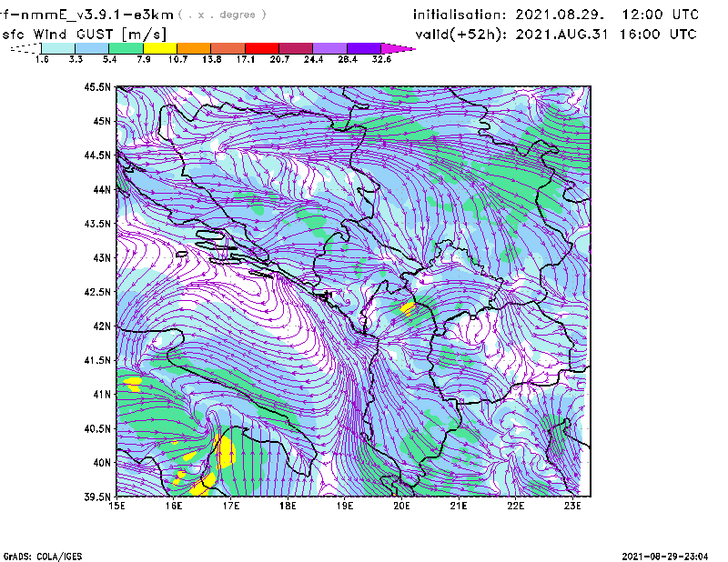
Task: Click the magenta arrow end of legend
Action: 398,48
